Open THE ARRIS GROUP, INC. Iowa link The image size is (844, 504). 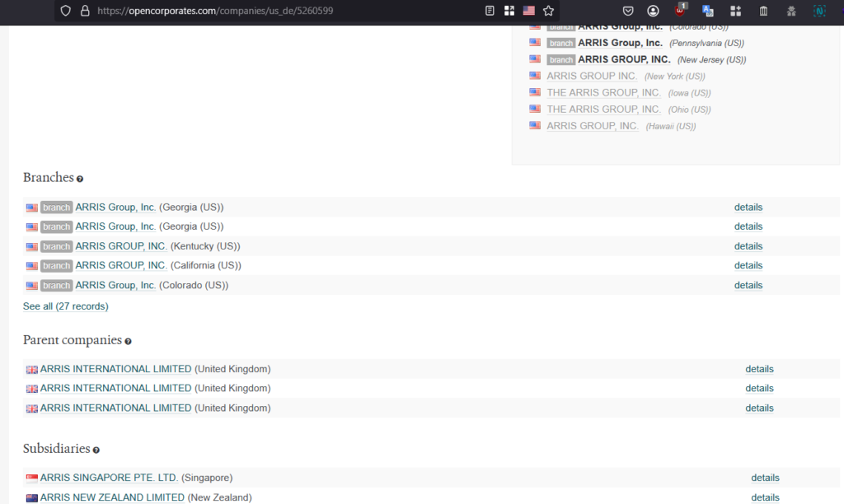click(603, 93)
